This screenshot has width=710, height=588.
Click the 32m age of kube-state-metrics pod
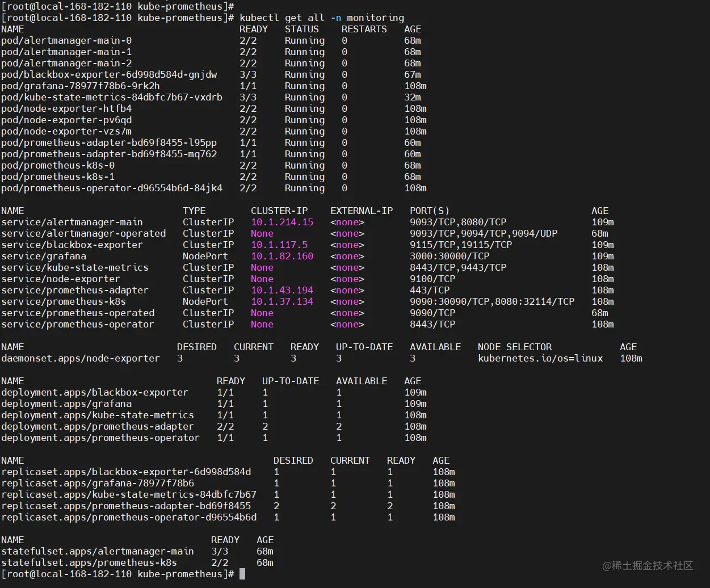[x=413, y=98]
